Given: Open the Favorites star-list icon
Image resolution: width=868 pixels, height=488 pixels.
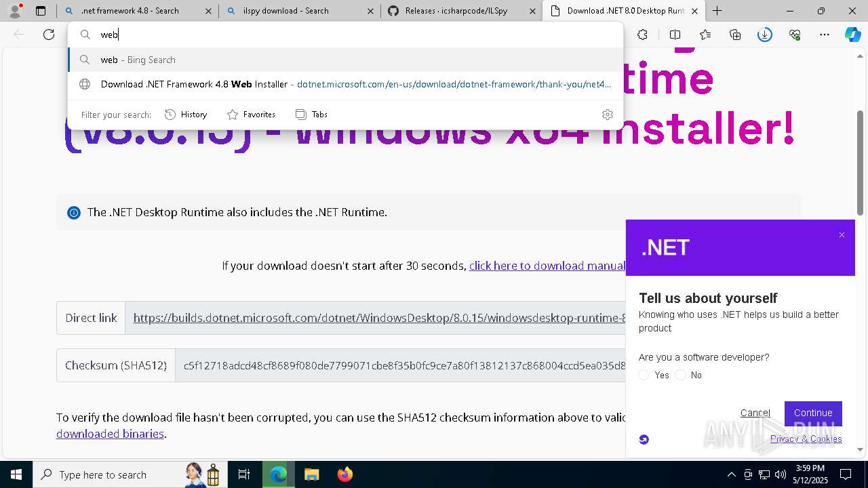Looking at the screenshot, I should point(705,35).
